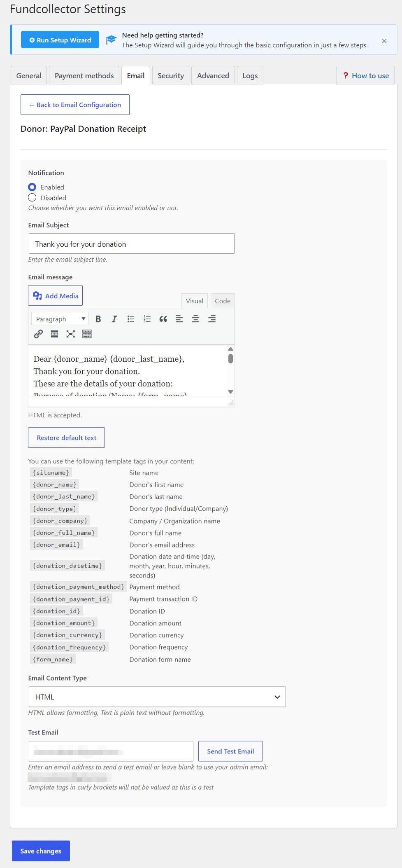402x868 pixels.
Task: Toggle fullscreen editor mode
Action: click(71, 334)
